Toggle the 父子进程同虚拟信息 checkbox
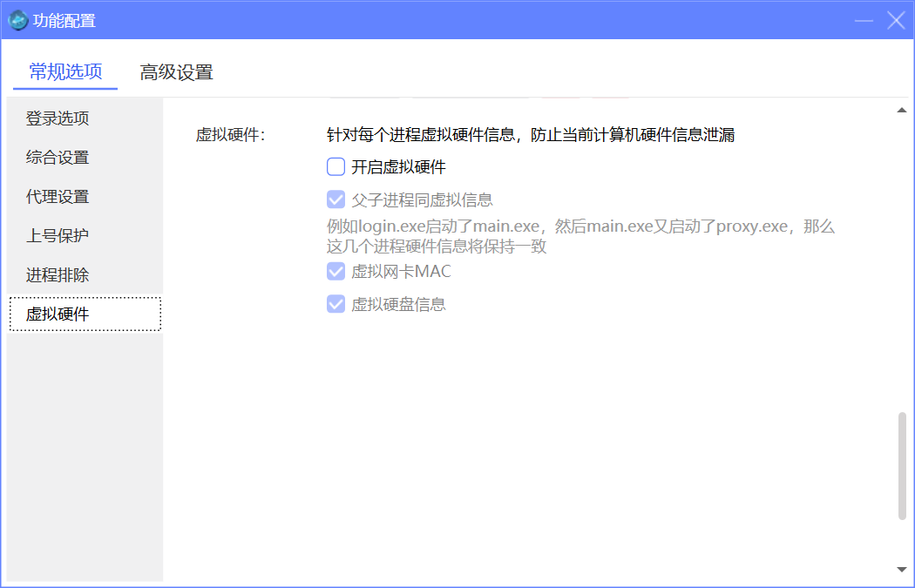The image size is (915, 588). coord(336,200)
